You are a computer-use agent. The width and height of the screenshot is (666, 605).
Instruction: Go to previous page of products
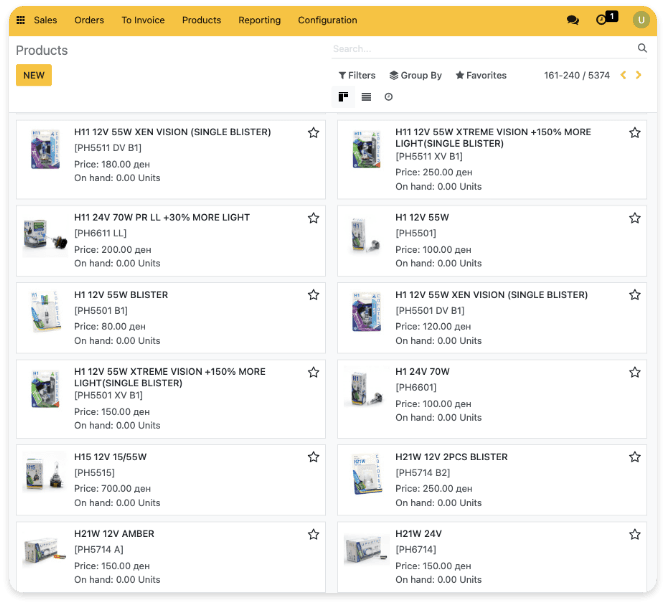pos(624,75)
